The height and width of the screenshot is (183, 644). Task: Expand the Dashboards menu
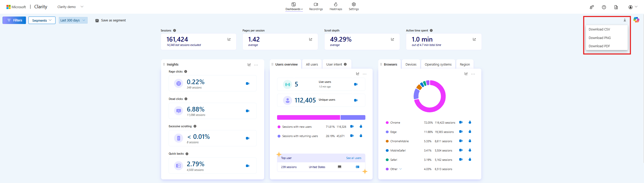(294, 7)
